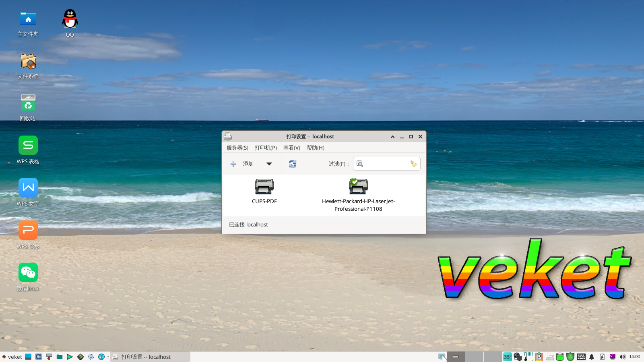
Task: Open the settings gear taskbar icon
Action: tap(91, 357)
